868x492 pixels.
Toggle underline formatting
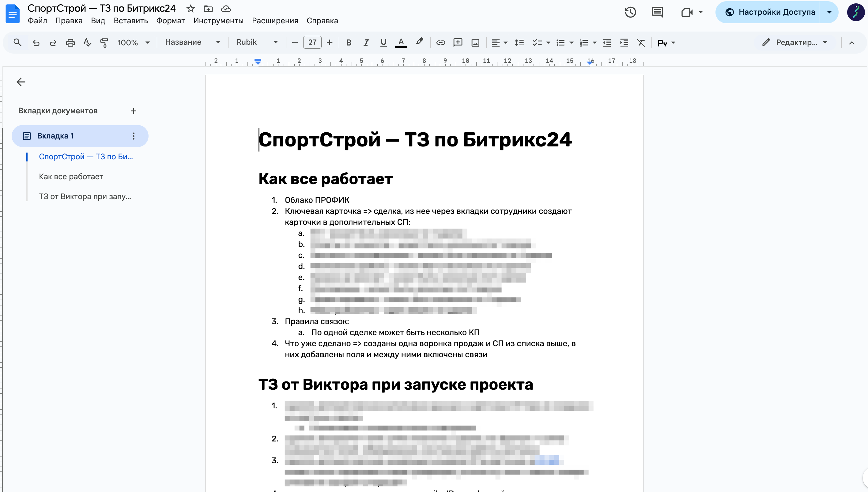tap(383, 43)
